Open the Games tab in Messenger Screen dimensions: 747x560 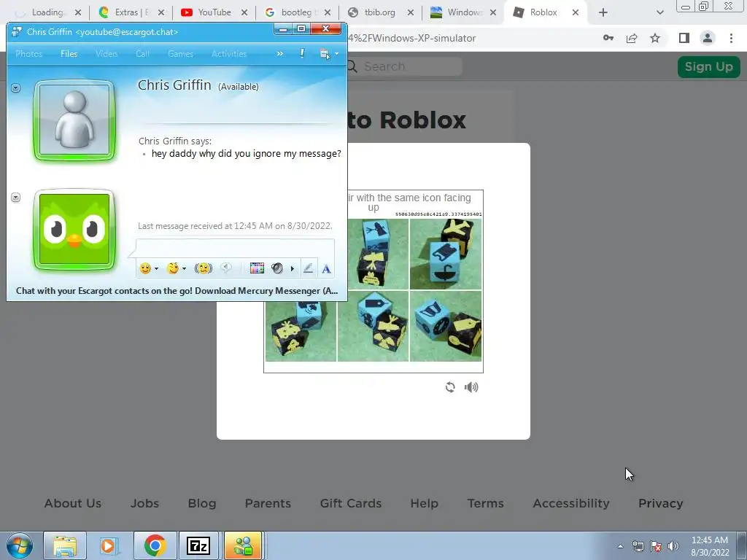pyautogui.click(x=181, y=54)
